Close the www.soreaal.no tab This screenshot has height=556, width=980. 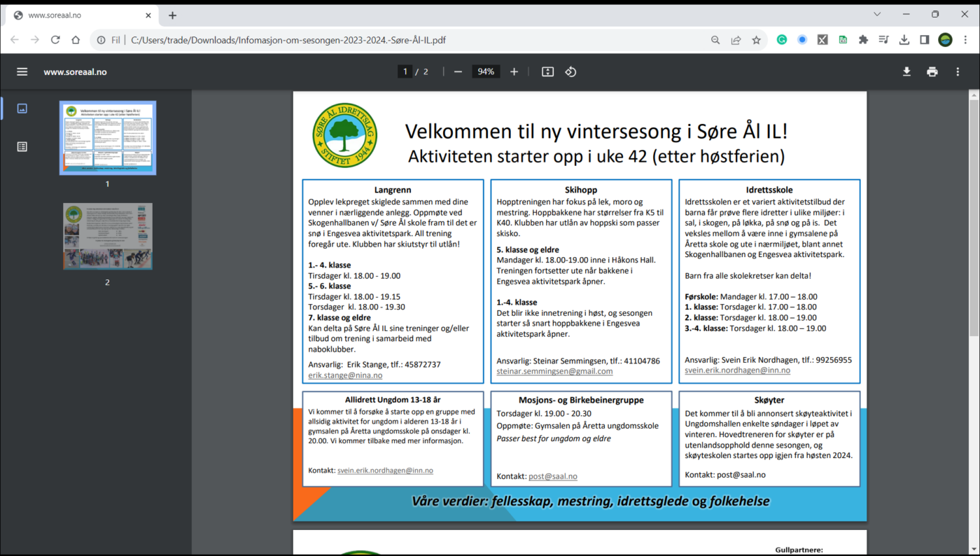(x=148, y=15)
